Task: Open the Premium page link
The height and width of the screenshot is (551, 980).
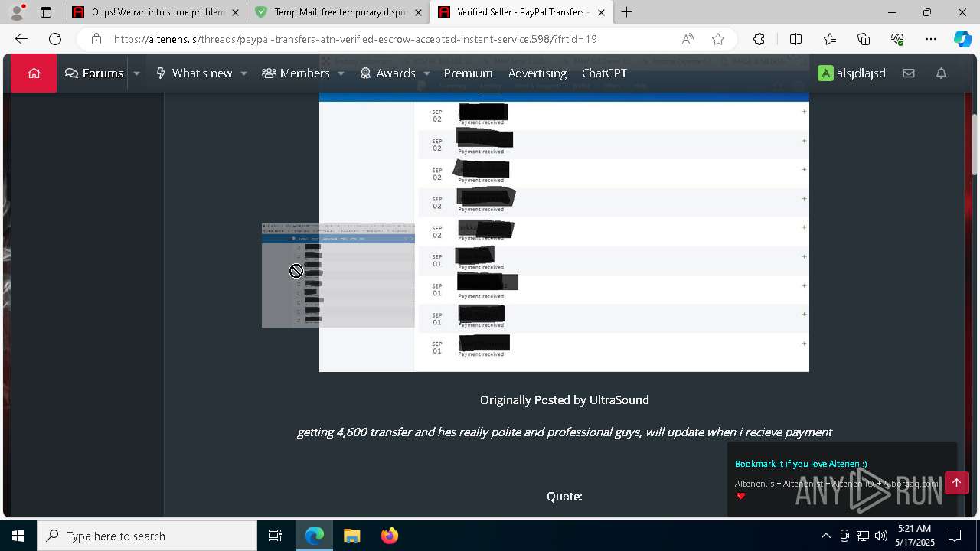Action: coord(468,73)
